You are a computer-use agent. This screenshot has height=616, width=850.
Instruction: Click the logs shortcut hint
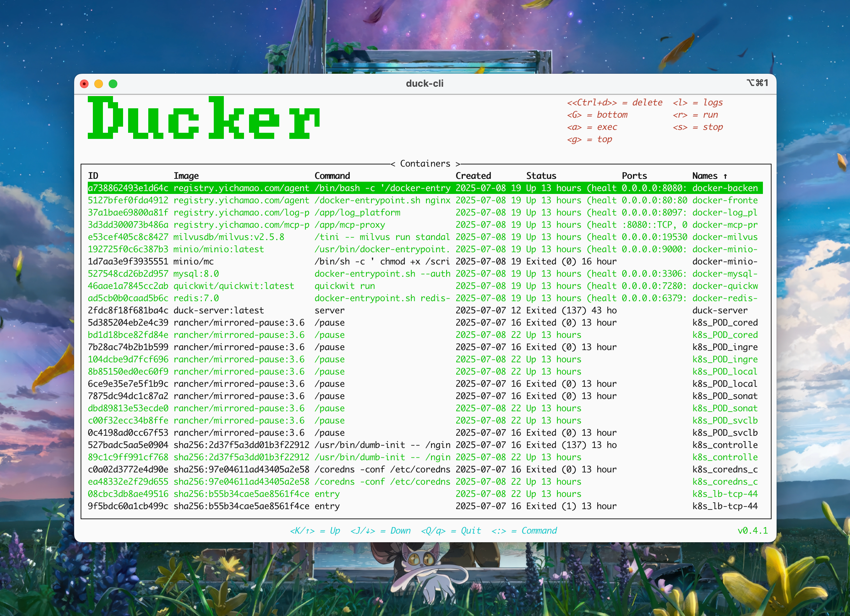698,102
